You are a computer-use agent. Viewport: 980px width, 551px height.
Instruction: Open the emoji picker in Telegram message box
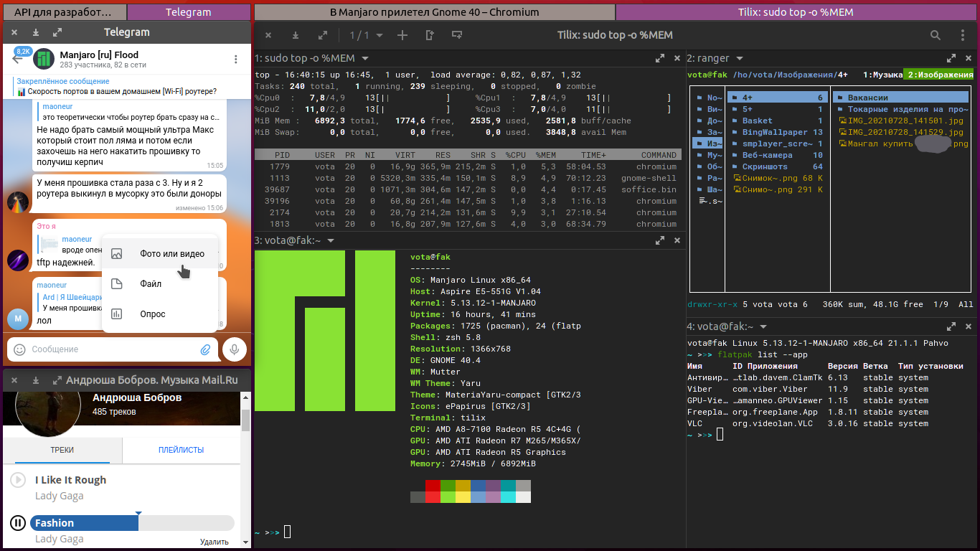click(x=20, y=349)
